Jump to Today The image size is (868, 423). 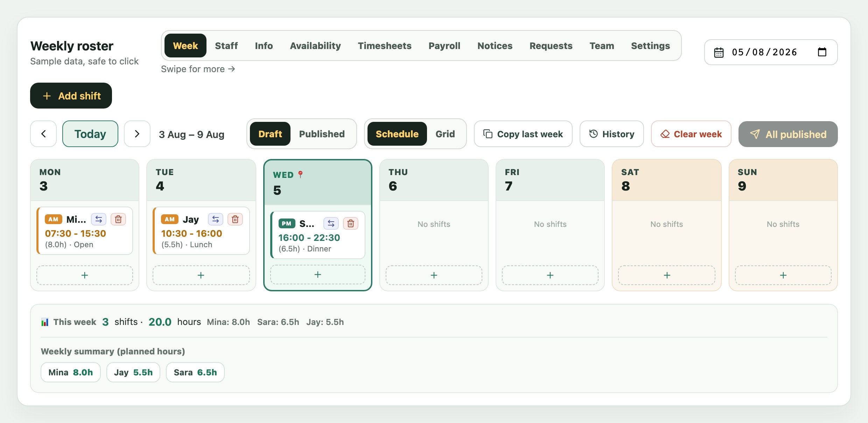[x=90, y=134]
